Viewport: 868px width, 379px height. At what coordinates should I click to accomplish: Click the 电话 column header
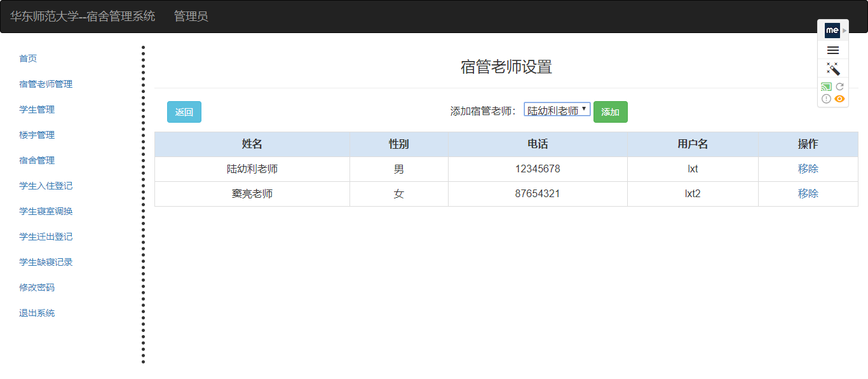(538, 144)
